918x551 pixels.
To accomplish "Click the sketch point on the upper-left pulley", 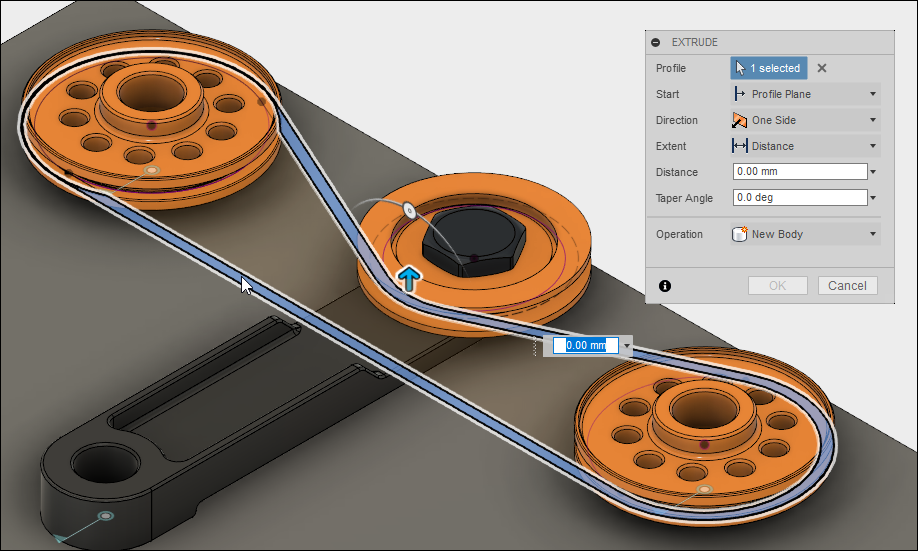I will pos(152,170).
